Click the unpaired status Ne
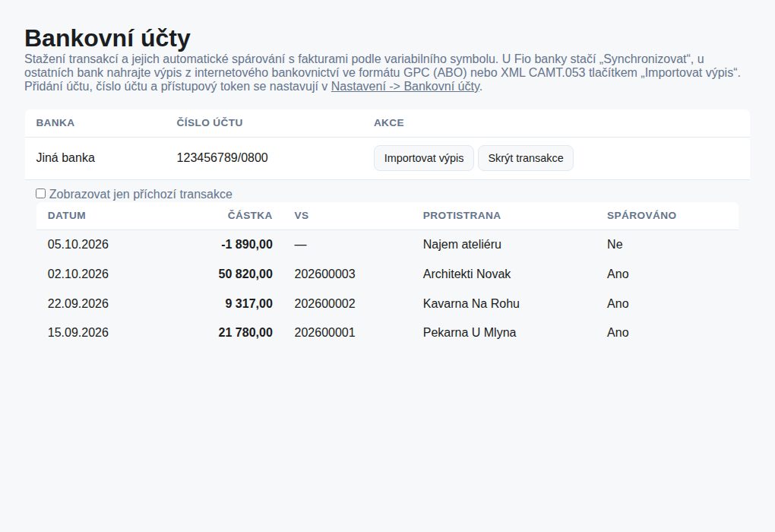This screenshot has height=532, width=775. (615, 244)
